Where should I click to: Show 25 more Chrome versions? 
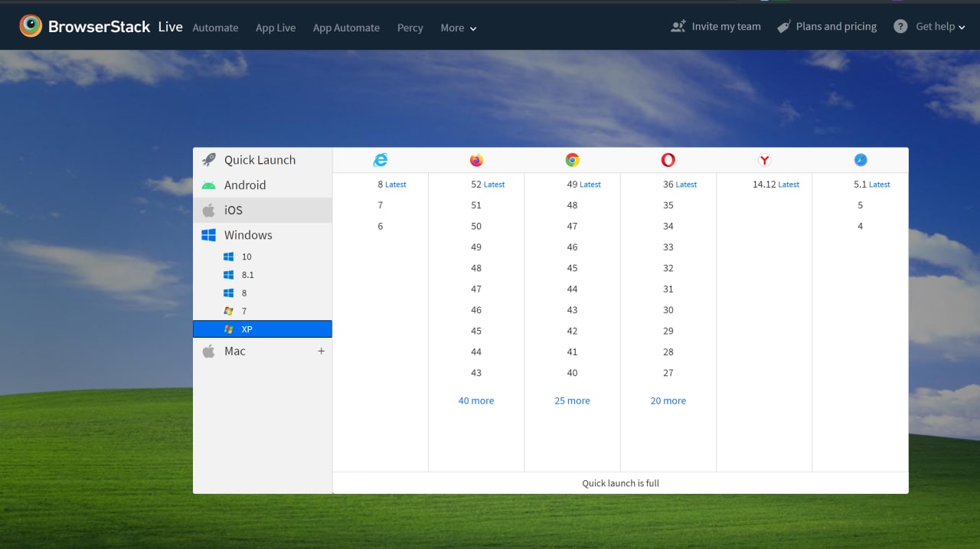(x=572, y=400)
